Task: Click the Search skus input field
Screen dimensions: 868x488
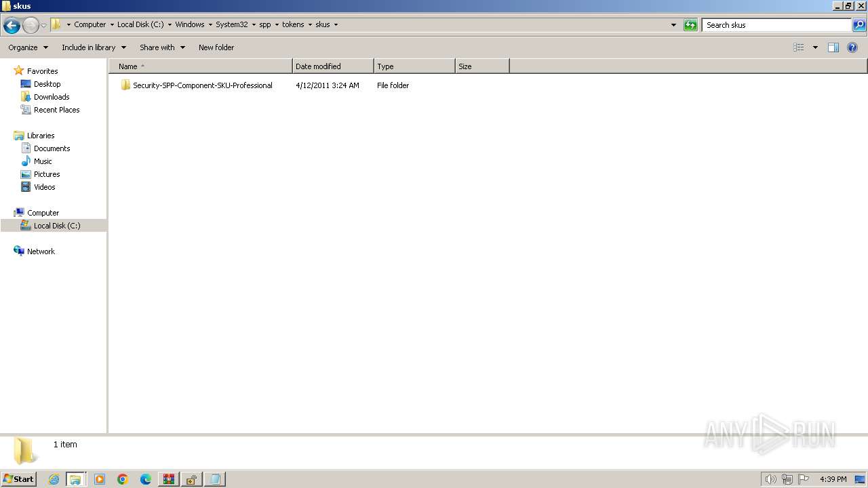Action: click(776, 25)
